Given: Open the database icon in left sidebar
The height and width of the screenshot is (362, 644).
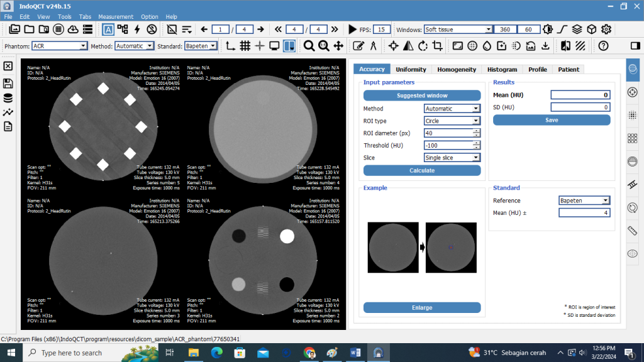Looking at the screenshot, I should (x=8, y=98).
